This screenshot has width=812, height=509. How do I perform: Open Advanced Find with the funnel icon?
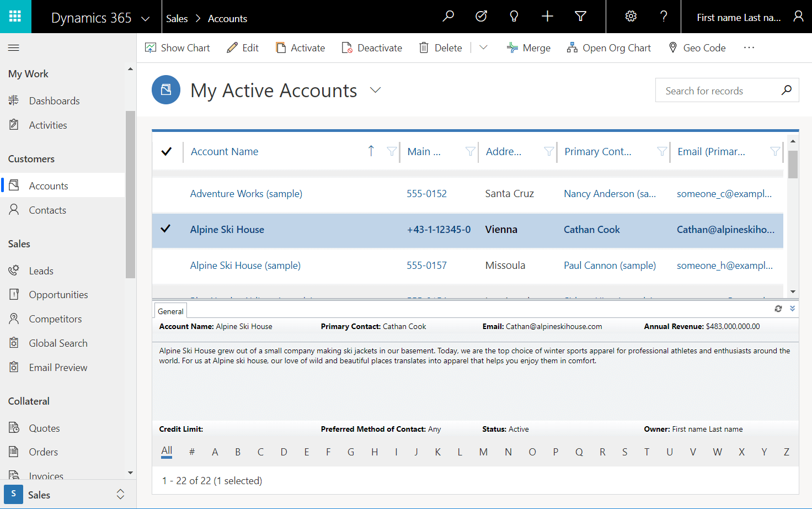pos(580,17)
